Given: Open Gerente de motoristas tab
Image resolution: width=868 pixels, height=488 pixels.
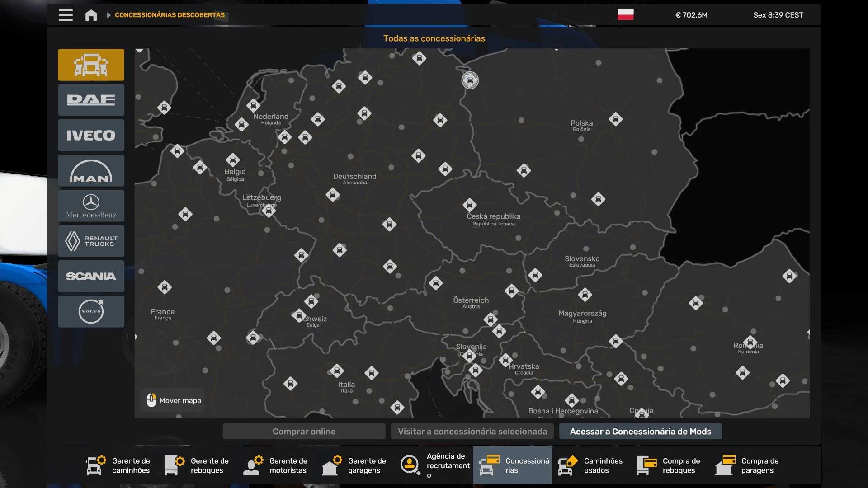Looking at the screenshot, I should pyautogui.click(x=276, y=465).
